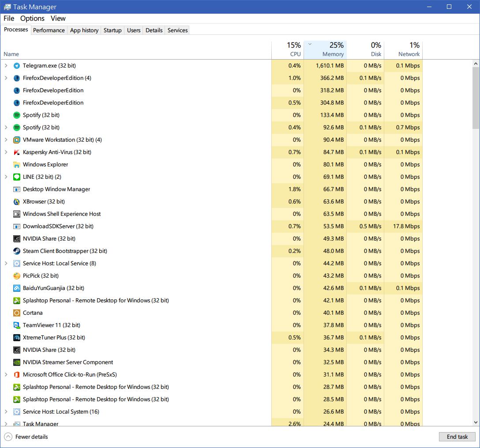Click the TeamViewer 11 icon

coord(16,325)
